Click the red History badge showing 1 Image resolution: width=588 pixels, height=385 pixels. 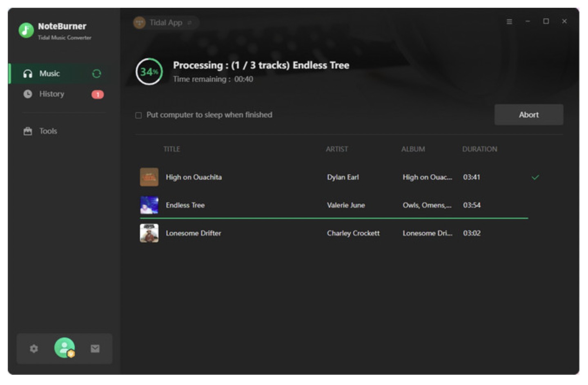98,95
